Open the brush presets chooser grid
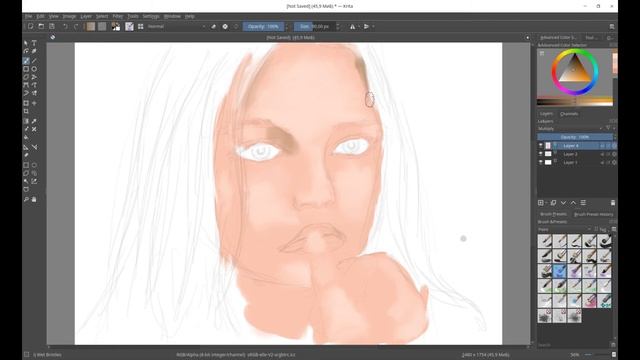This screenshot has height=360, width=640. 141,27
